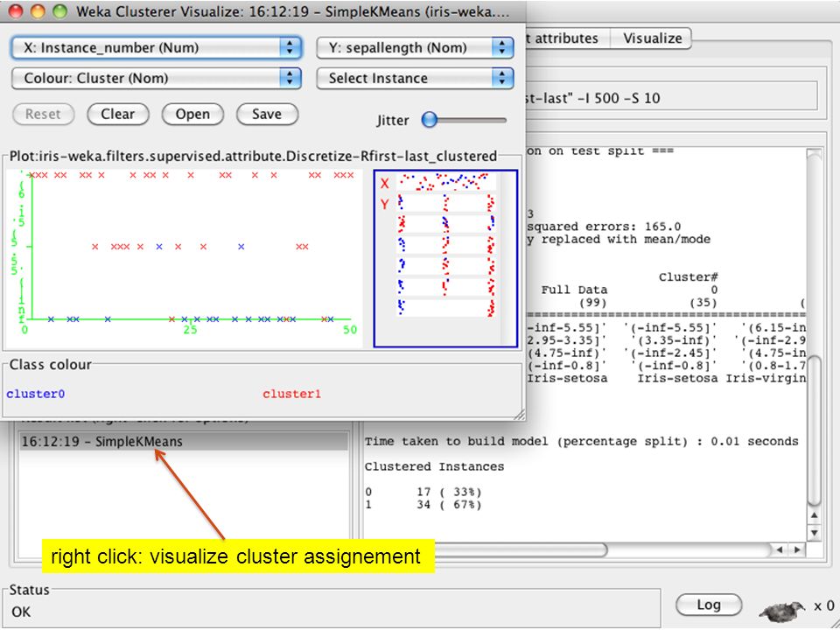Click the green zoom window button

[x=59, y=11]
